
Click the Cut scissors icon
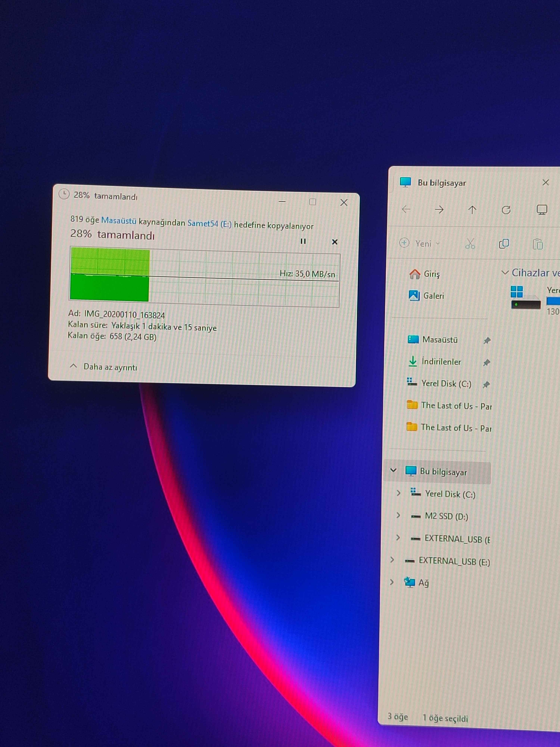470,244
